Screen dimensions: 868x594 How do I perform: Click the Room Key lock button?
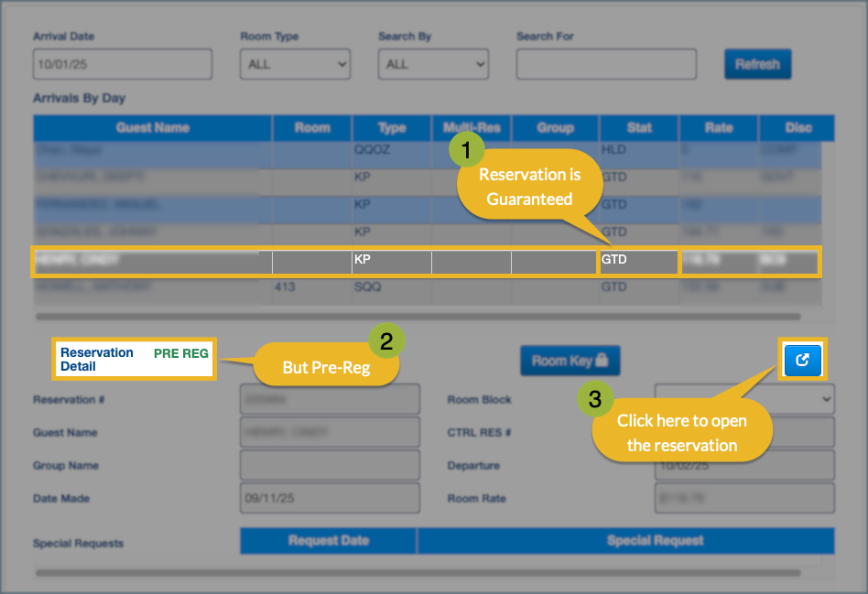[570, 361]
